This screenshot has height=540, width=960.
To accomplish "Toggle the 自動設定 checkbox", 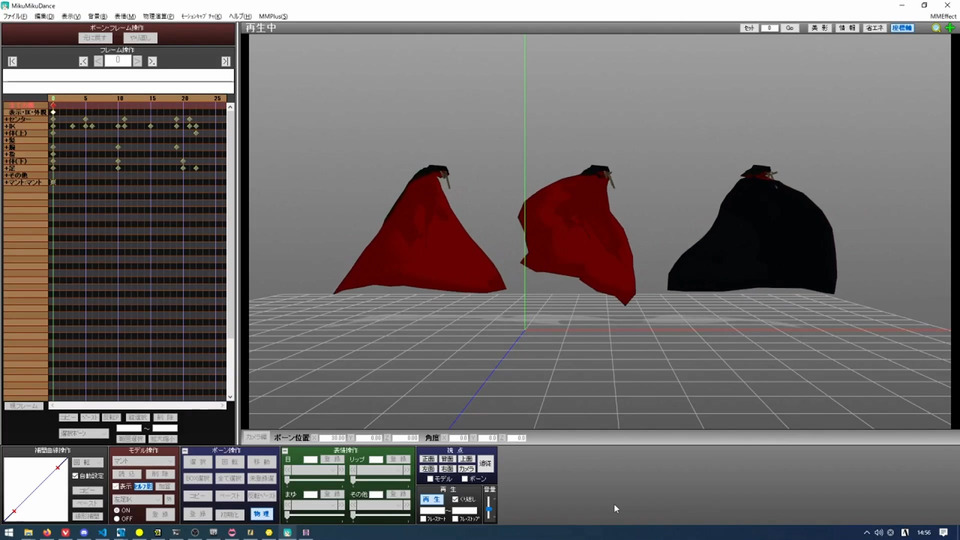I will 76,477.
